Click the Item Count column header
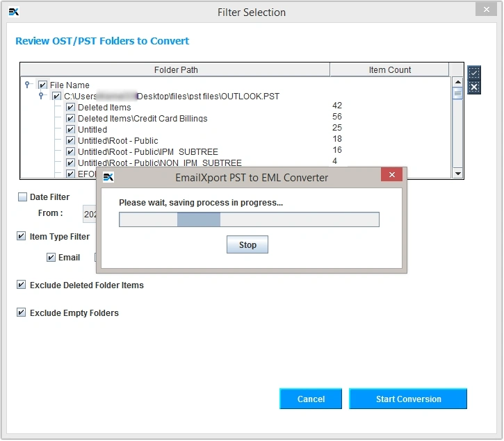This screenshot has height=441, width=504. pyautogui.click(x=389, y=69)
